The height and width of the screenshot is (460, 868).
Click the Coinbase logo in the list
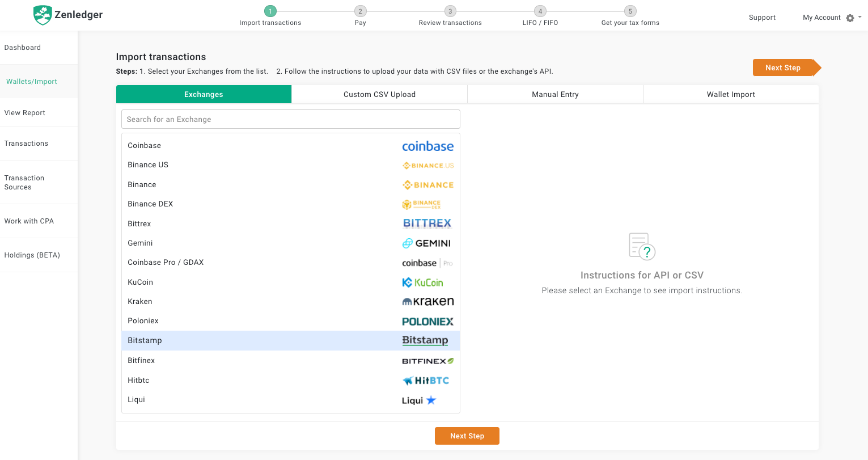click(x=427, y=146)
